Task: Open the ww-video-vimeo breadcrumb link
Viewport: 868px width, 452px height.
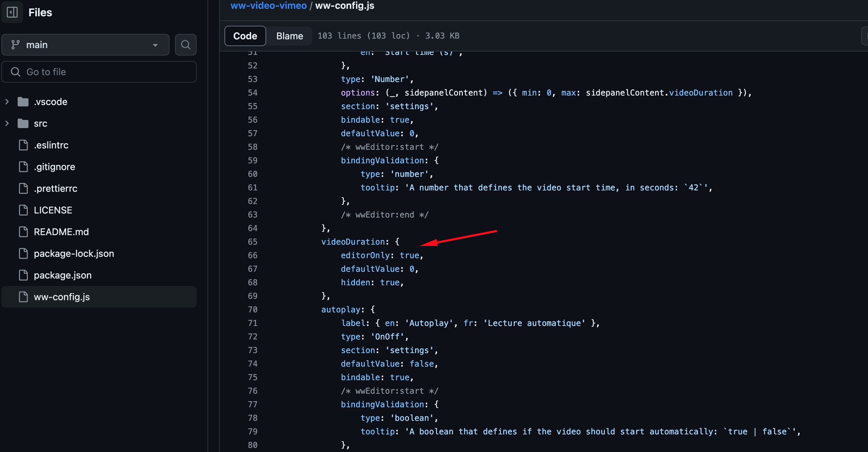Action: 269,5
